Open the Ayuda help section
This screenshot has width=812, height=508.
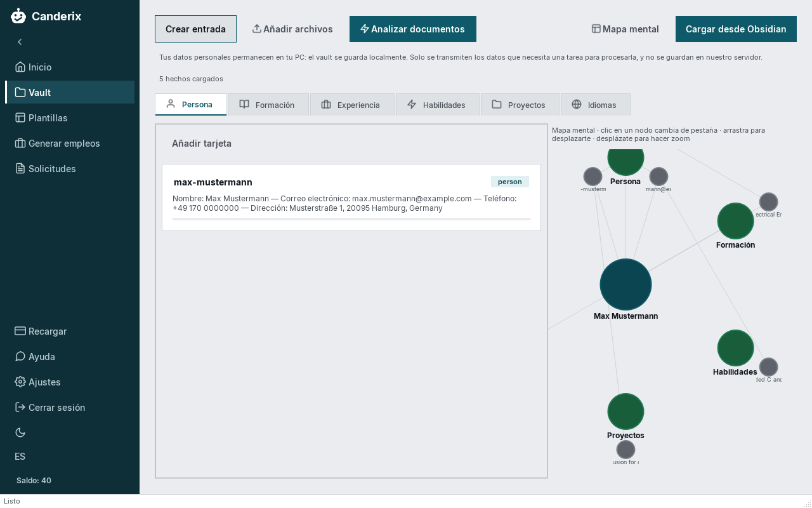click(70, 356)
